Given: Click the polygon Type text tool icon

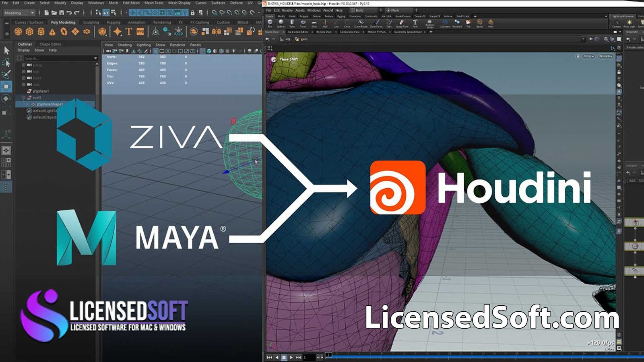Looking at the screenshot, I should pos(129,31).
